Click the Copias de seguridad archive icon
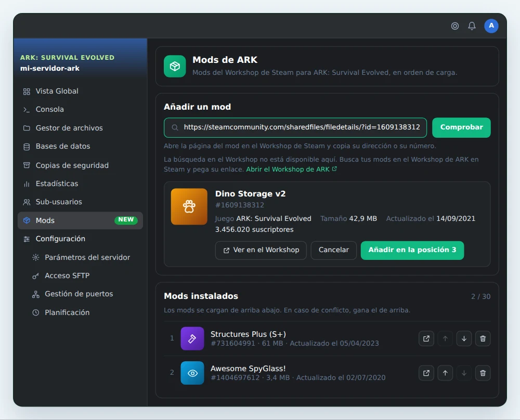Screen dimensions: 520x420 tap(27, 165)
